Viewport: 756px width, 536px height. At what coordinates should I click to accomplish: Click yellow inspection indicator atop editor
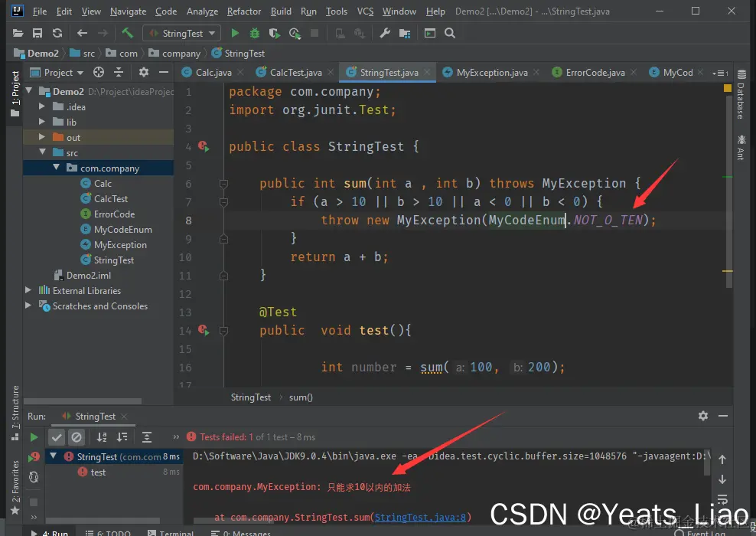728,88
